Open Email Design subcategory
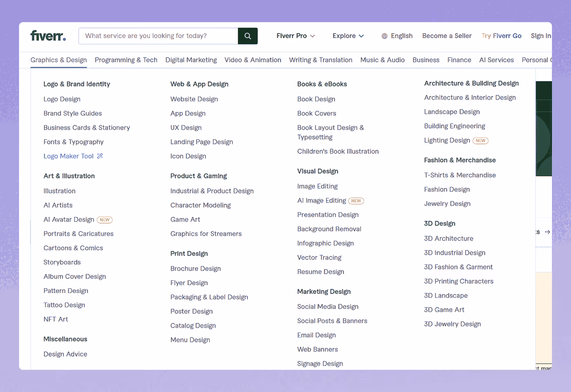Screen dimensions: 571x392 point(316,335)
